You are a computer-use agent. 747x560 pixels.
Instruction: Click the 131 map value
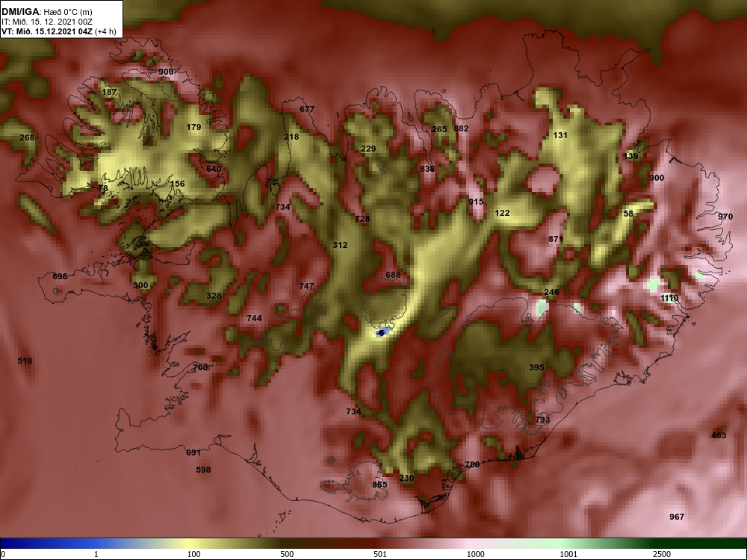tap(560, 136)
